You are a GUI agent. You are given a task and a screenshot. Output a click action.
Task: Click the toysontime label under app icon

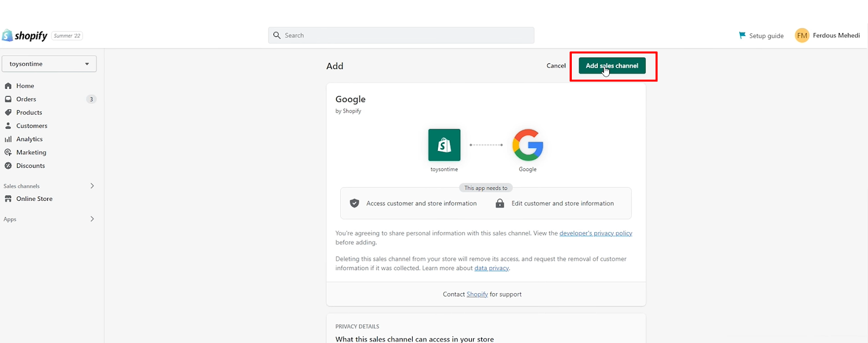444,169
